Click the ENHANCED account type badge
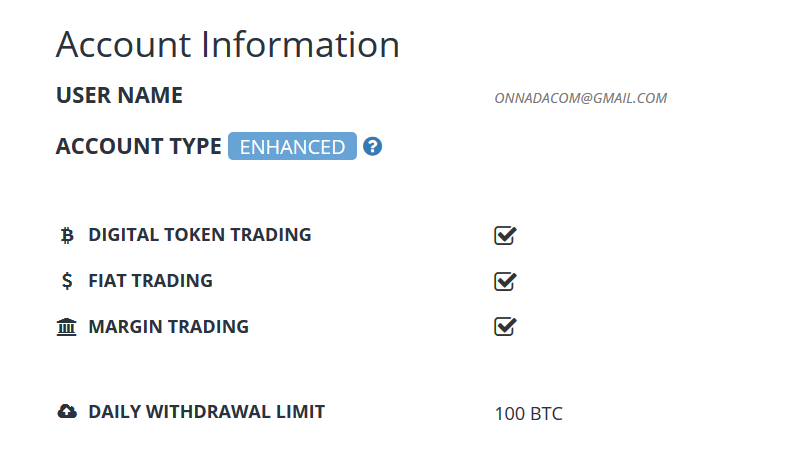This screenshot has height=454, width=798. 292,147
